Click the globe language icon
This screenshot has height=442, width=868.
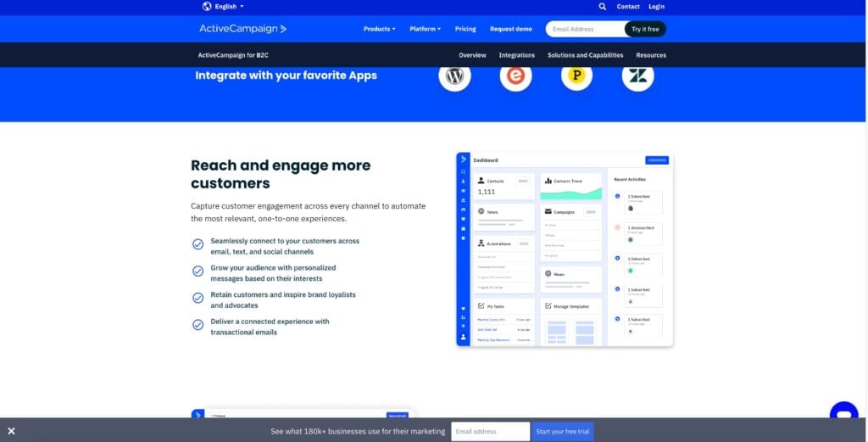coord(207,6)
